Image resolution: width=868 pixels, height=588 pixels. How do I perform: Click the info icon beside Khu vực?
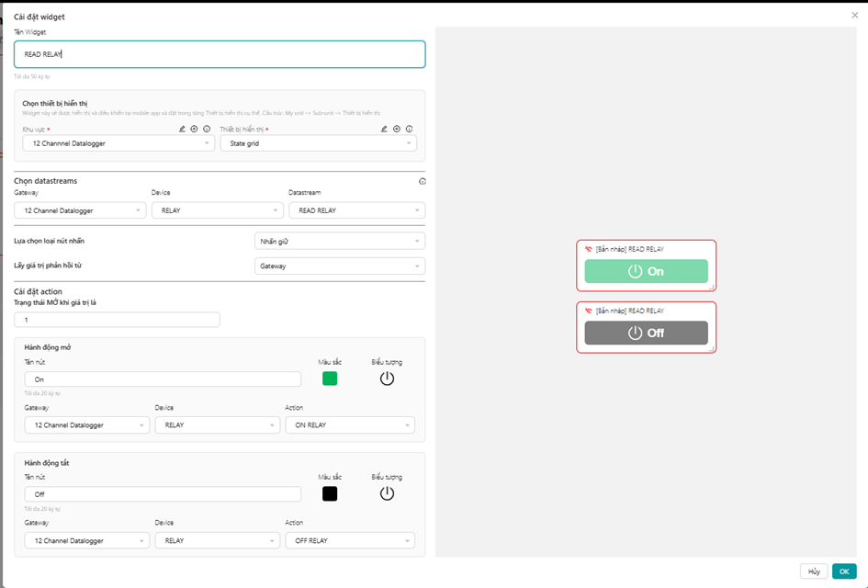coord(207,129)
